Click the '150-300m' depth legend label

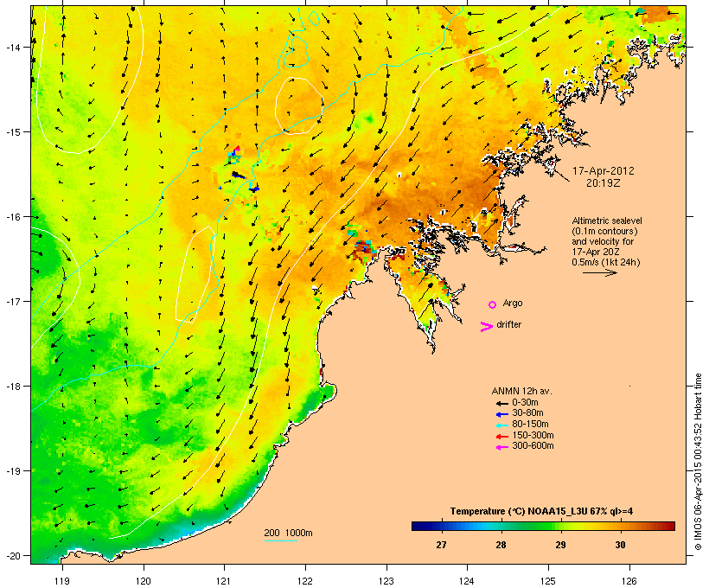pos(533,435)
